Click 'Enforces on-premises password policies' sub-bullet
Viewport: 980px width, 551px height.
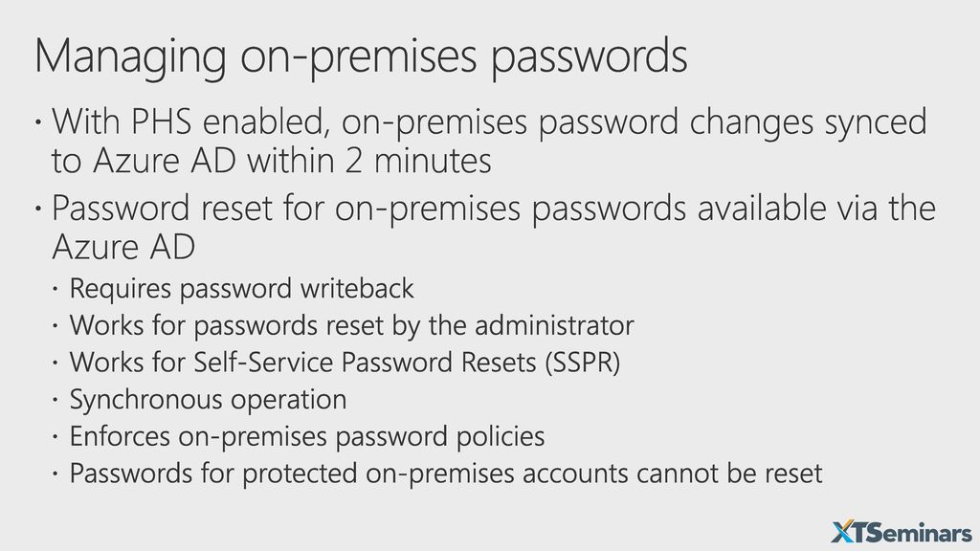pos(307,436)
